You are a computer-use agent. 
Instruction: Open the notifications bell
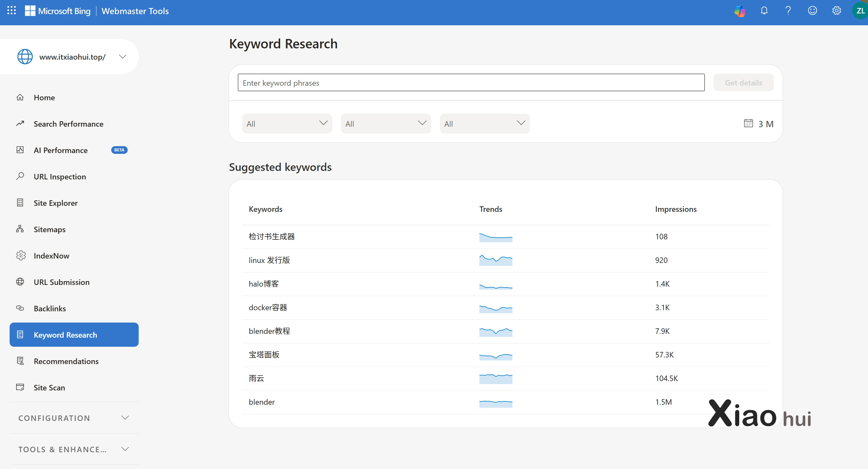coord(764,11)
